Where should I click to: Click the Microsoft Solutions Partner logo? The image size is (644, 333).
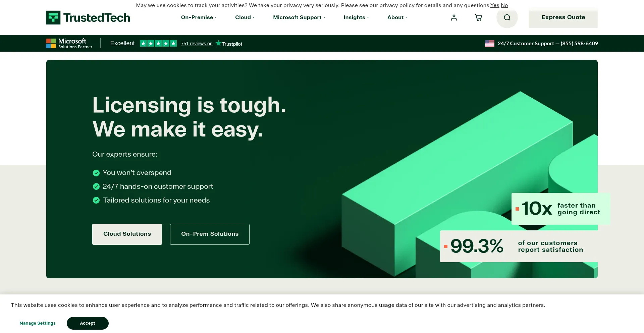69,43
